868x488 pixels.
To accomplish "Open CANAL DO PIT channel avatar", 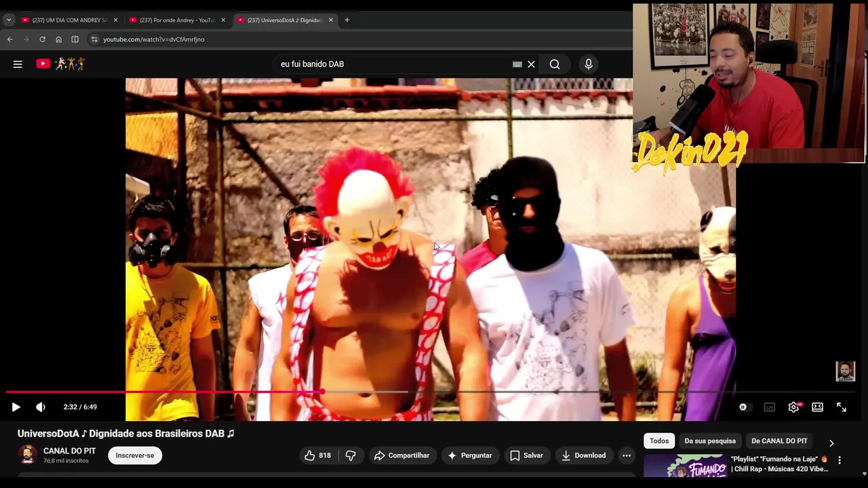I will point(28,455).
